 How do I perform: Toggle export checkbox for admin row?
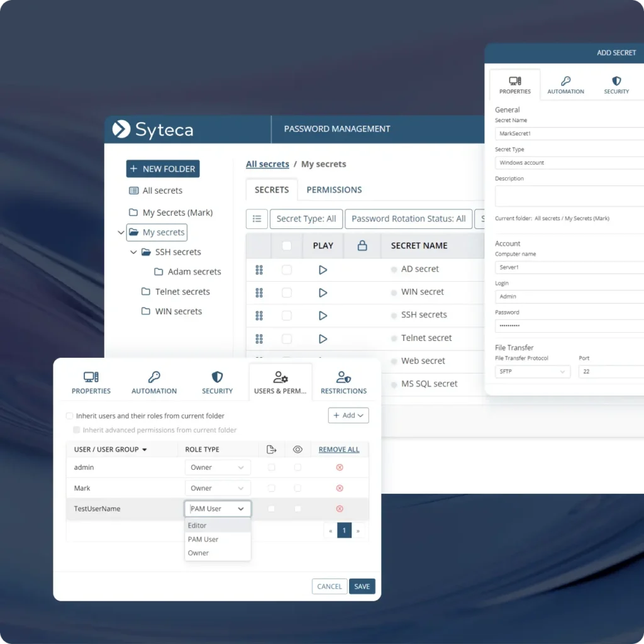271,467
